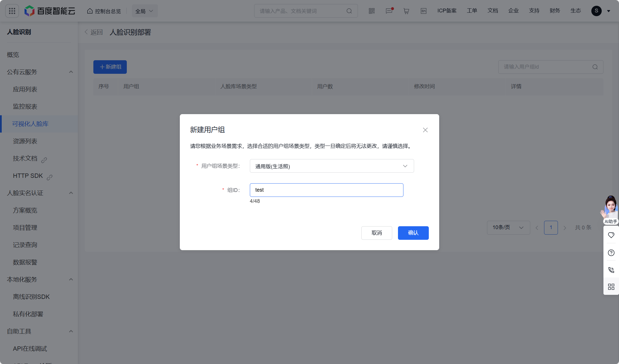This screenshot has height=364, width=619.
Task: Open the 全局 region selector
Action: (x=145, y=11)
